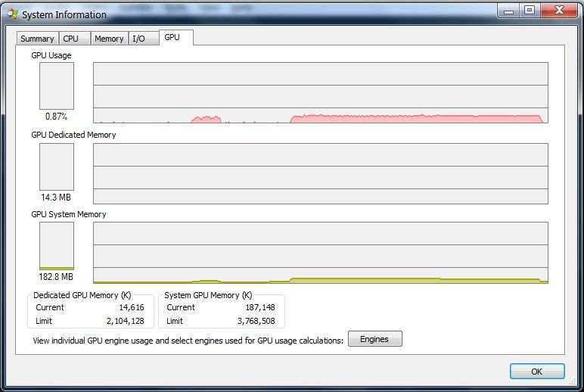This screenshot has height=392, width=584.
Task: Click the 14.3 MB value label
Action: point(56,197)
